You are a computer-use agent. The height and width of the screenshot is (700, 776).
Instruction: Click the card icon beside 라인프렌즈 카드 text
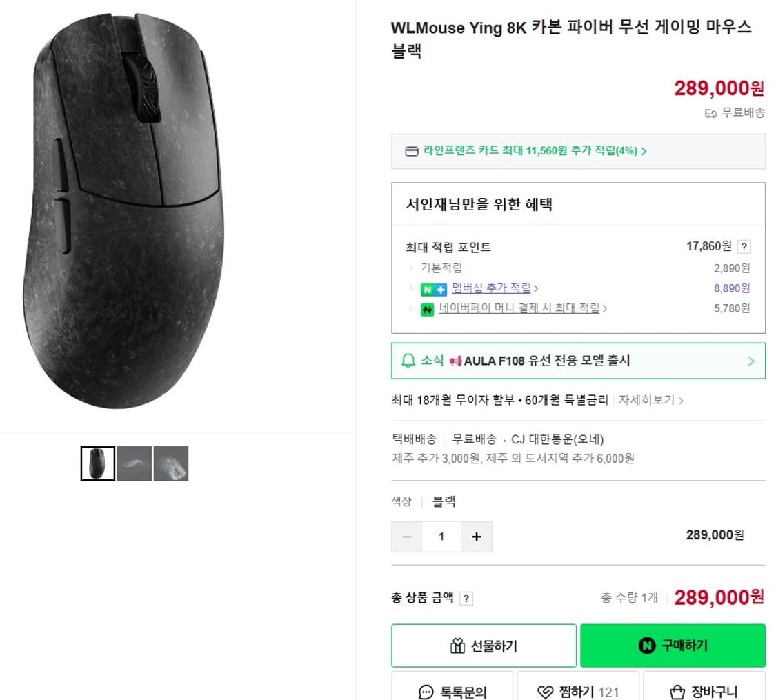411,151
